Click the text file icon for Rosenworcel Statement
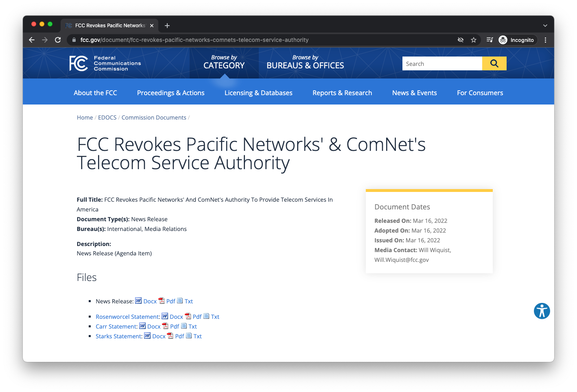Screen dimensions: 577x392 point(206,316)
